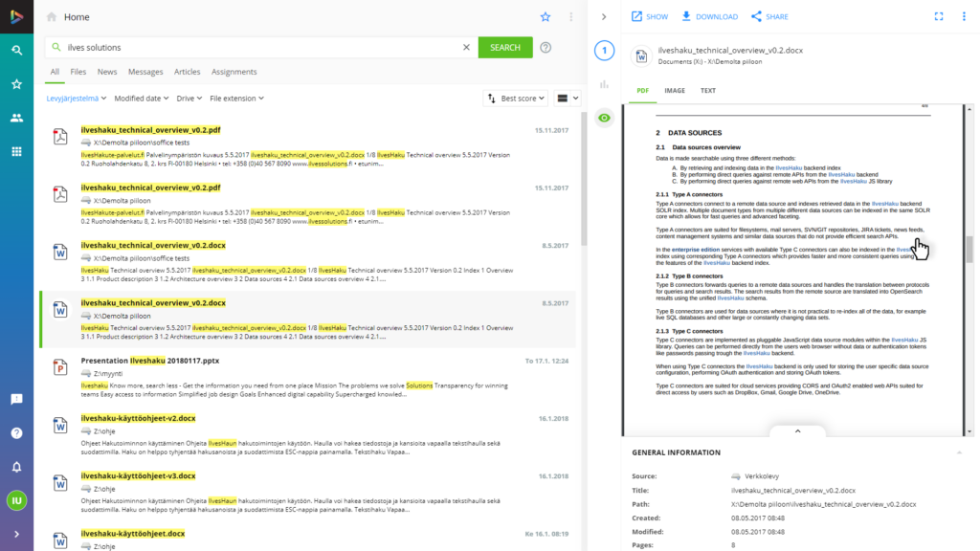This screenshot has width=980, height=551.
Task: Collapse preview panel with chevron arrow
Action: click(x=604, y=17)
